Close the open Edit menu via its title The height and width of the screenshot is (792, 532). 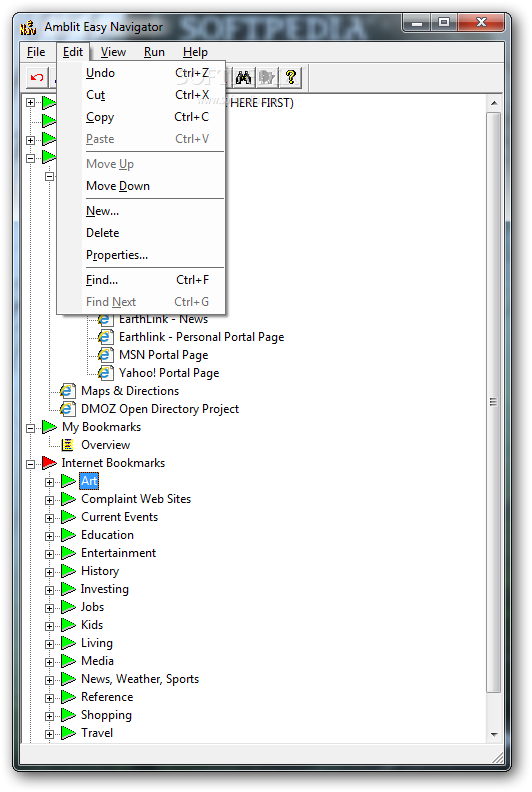click(x=73, y=52)
